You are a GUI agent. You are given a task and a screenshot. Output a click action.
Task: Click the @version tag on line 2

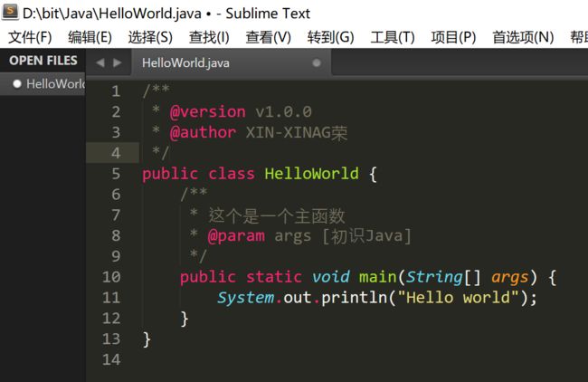(208, 112)
